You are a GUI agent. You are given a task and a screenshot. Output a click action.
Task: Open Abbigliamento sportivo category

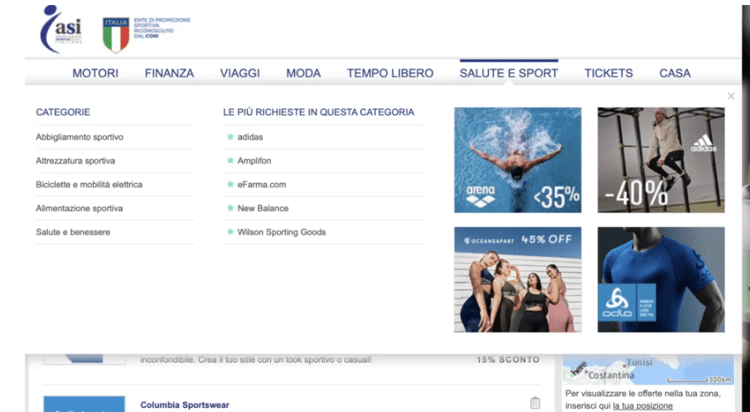pos(79,137)
